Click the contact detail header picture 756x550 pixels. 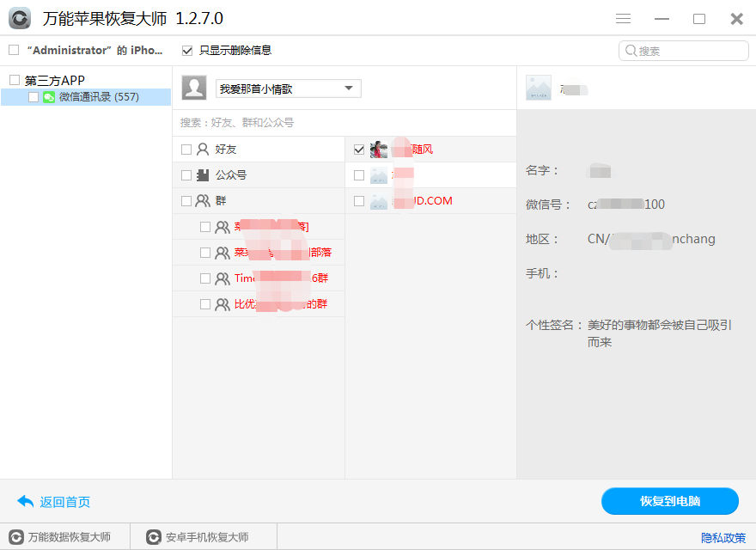click(x=539, y=88)
